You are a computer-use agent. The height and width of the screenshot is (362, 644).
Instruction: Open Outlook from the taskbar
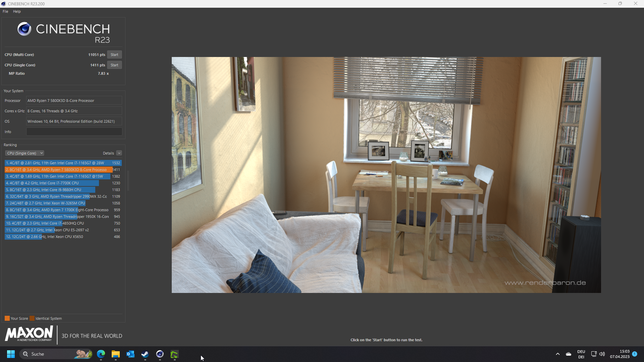[130, 354]
